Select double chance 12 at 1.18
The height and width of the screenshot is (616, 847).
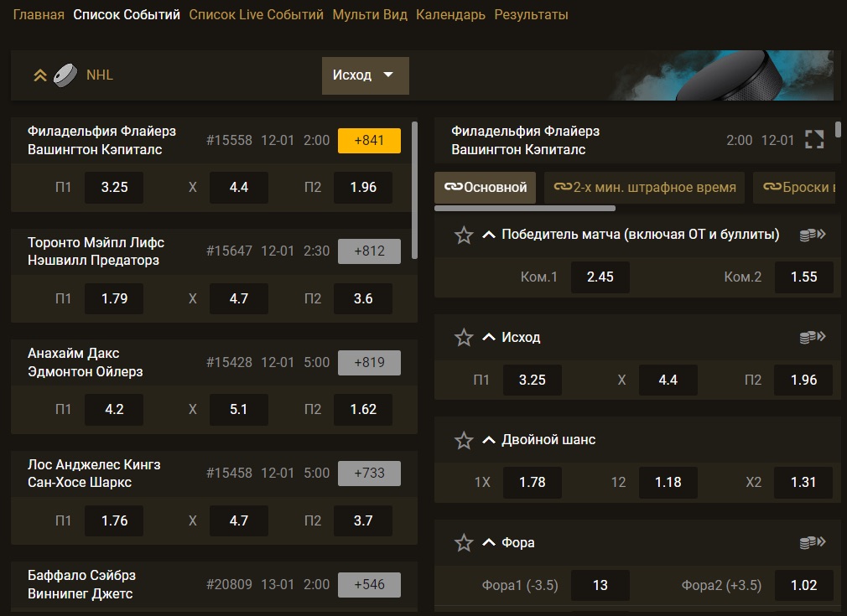668,482
